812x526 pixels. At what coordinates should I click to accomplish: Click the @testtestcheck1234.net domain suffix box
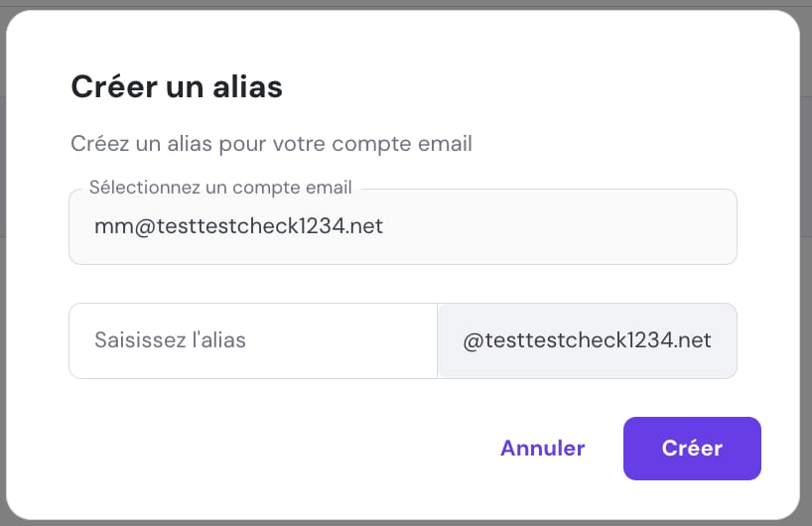coord(587,340)
